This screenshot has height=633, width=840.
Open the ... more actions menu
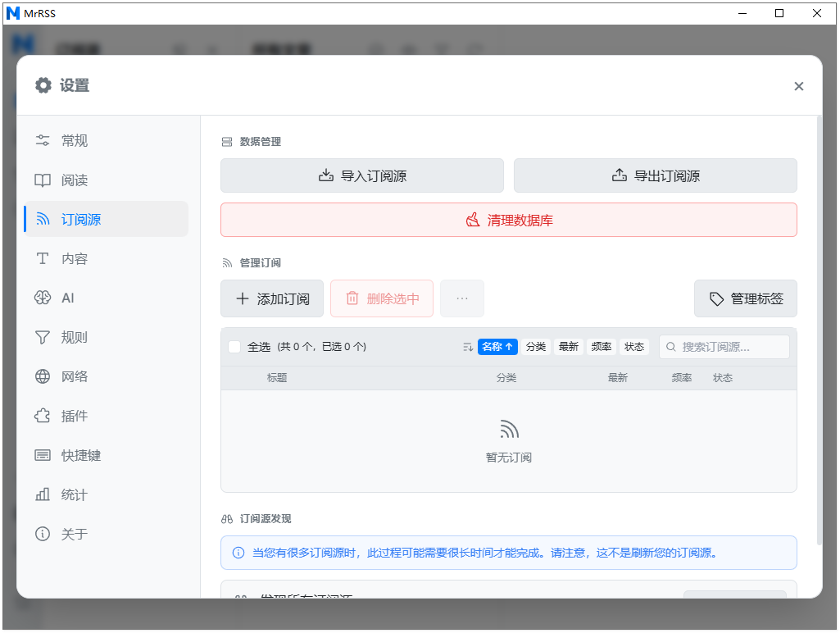point(462,298)
